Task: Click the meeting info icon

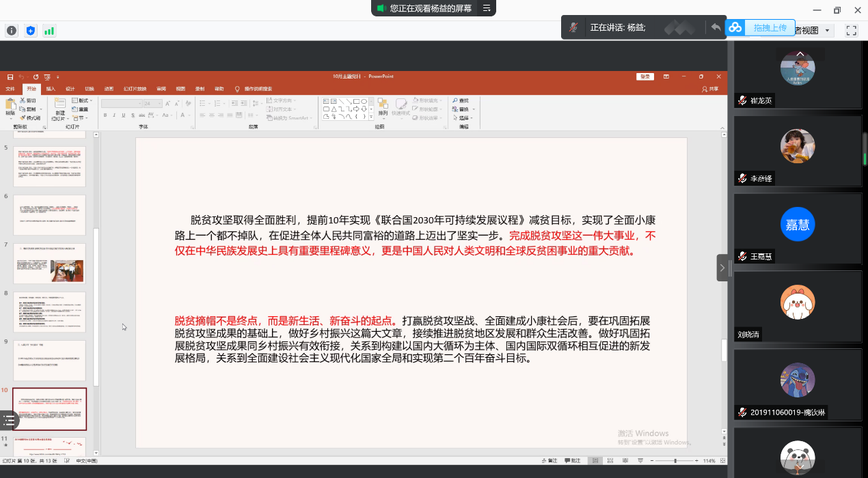Action: (12, 31)
